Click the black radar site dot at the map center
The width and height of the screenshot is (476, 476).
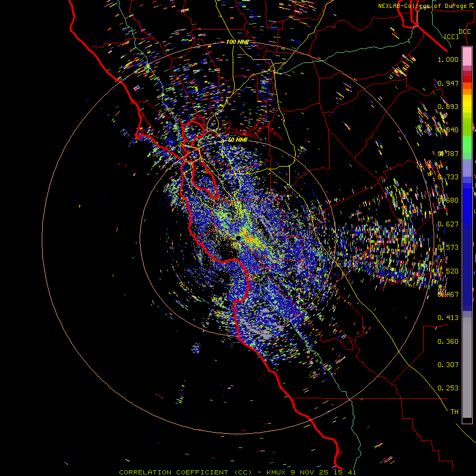click(239, 237)
